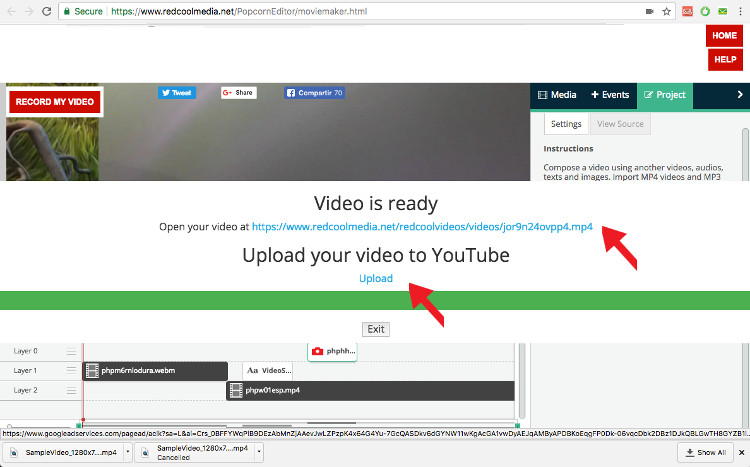Select the View Source tab
This screenshot has height=467, width=750.
pos(620,124)
